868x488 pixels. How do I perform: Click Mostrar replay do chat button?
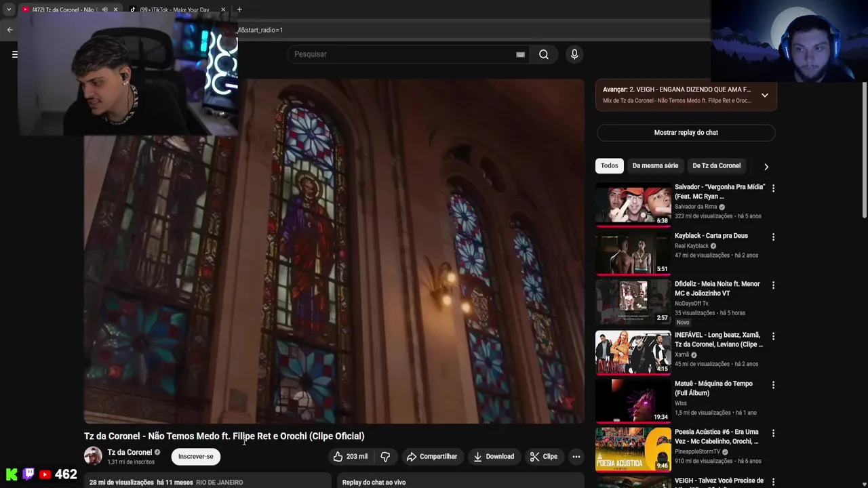click(686, 133)
